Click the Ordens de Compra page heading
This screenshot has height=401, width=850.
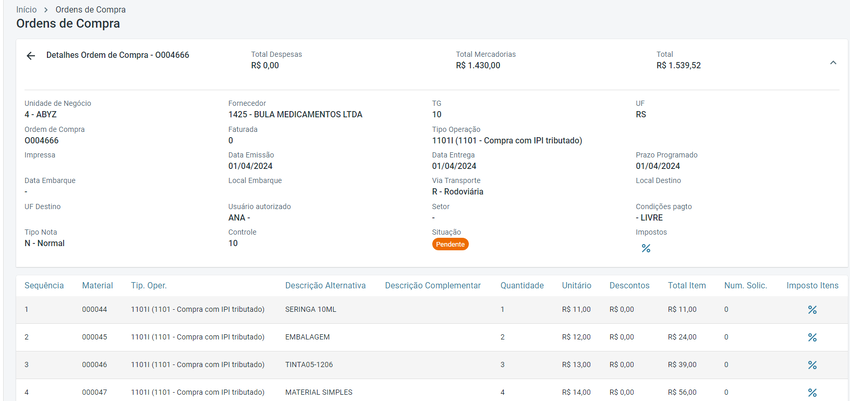point(68,23)
